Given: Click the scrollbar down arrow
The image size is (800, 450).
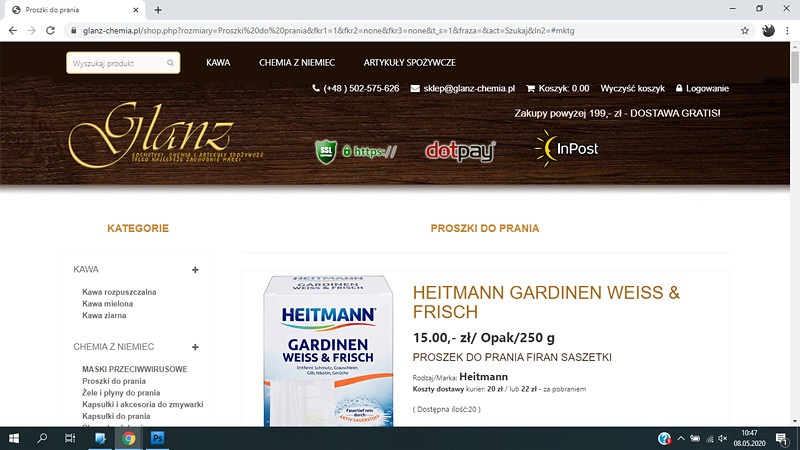Looking at the screenshot, I should coord(795,421).
